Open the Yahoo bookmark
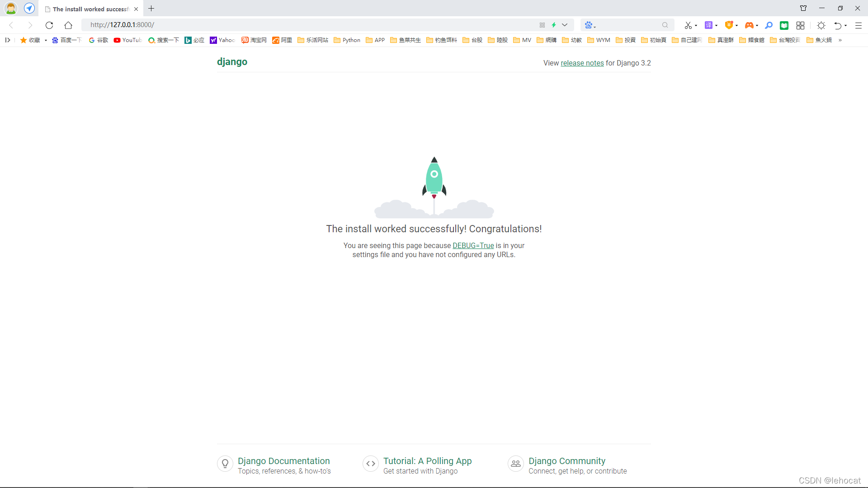Image resolution: width=868 pixels, height=488 pixels. pos(222,40)
